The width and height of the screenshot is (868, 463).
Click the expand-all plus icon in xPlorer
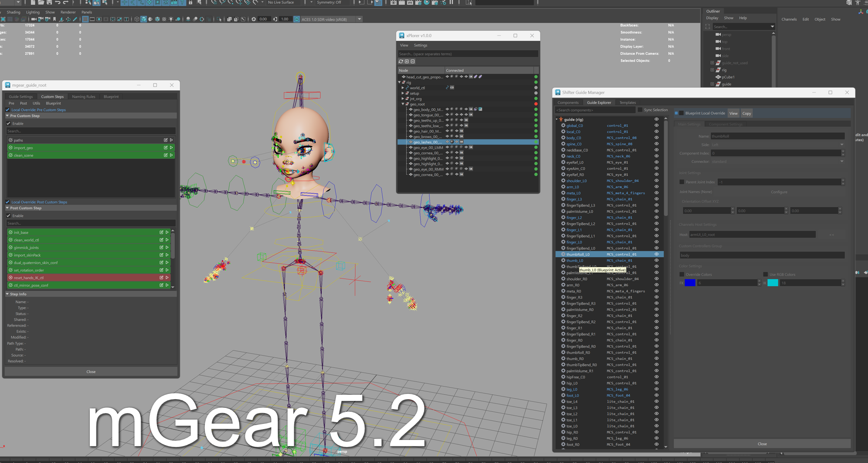tap(407, 61)
